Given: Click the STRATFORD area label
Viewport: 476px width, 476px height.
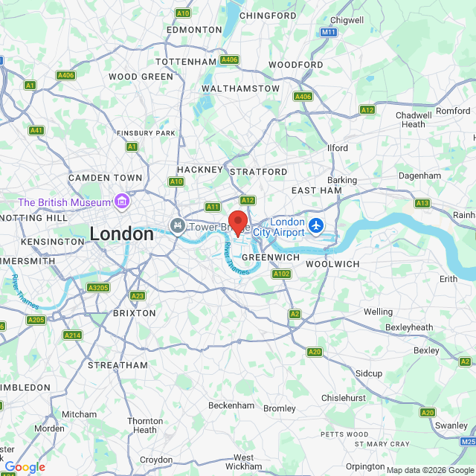Looking at the screenshot, I should pos(258,172).
